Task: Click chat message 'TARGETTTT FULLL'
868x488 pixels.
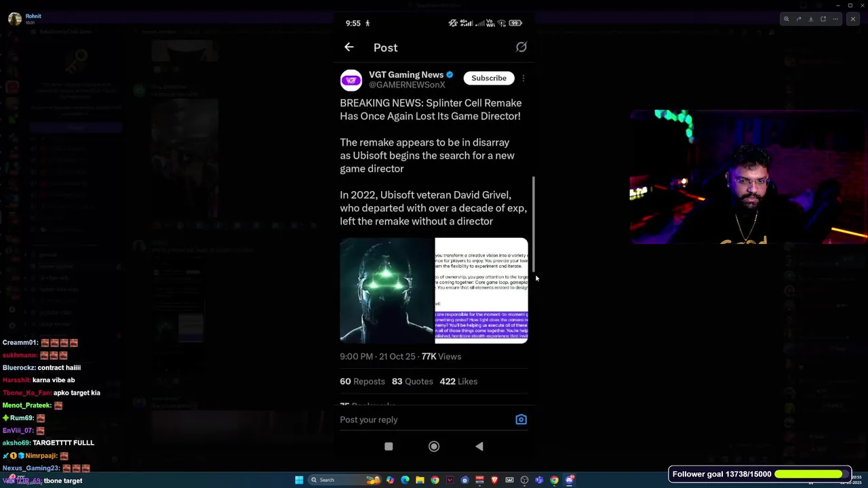Action: [63, 443]
